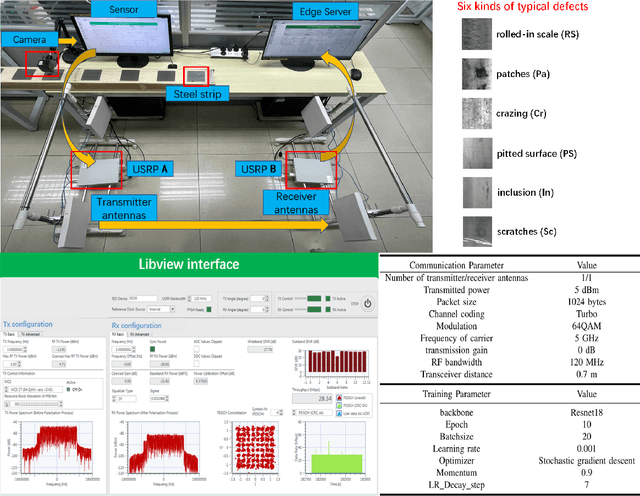Click the inclusion (In) defect thumbnail

click(478, 193)
